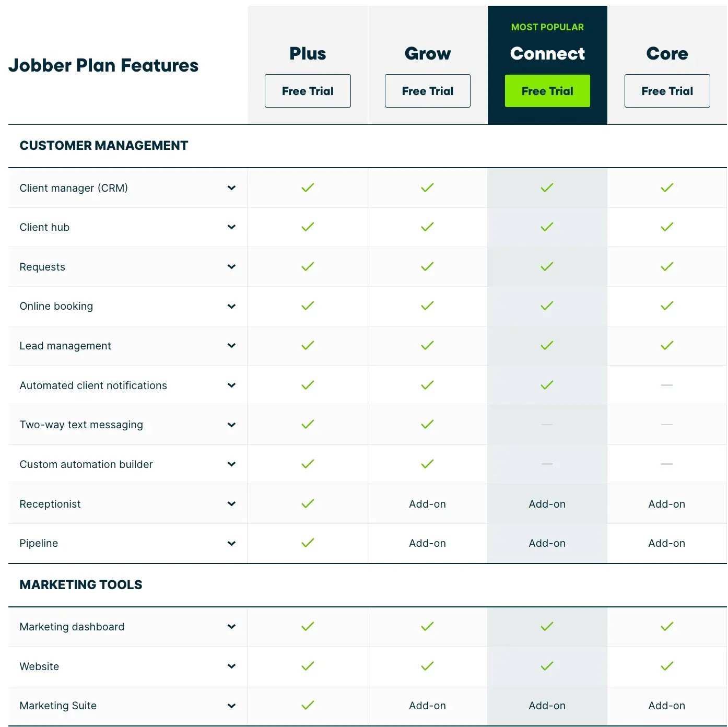Expand the Marketing Suite row
The width and height of the screenshot is (728, 727).
click(x=231, y=706)
